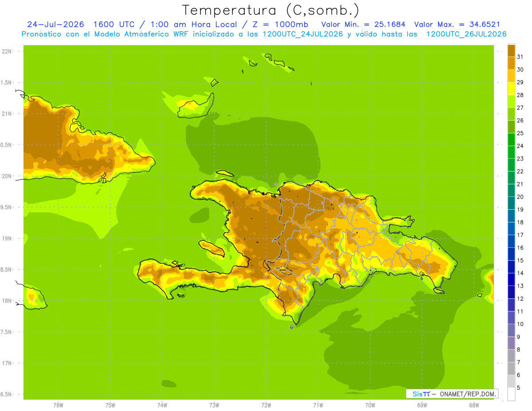Click the legend value 13
The height and width of the screenshot is (411, 532).
[x=520, y=286]
